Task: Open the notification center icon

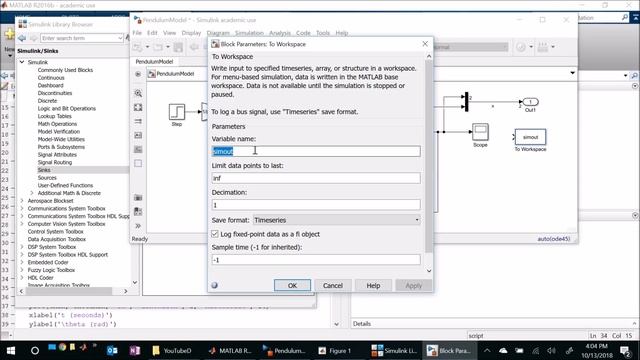Action: [x=625, y=351]
